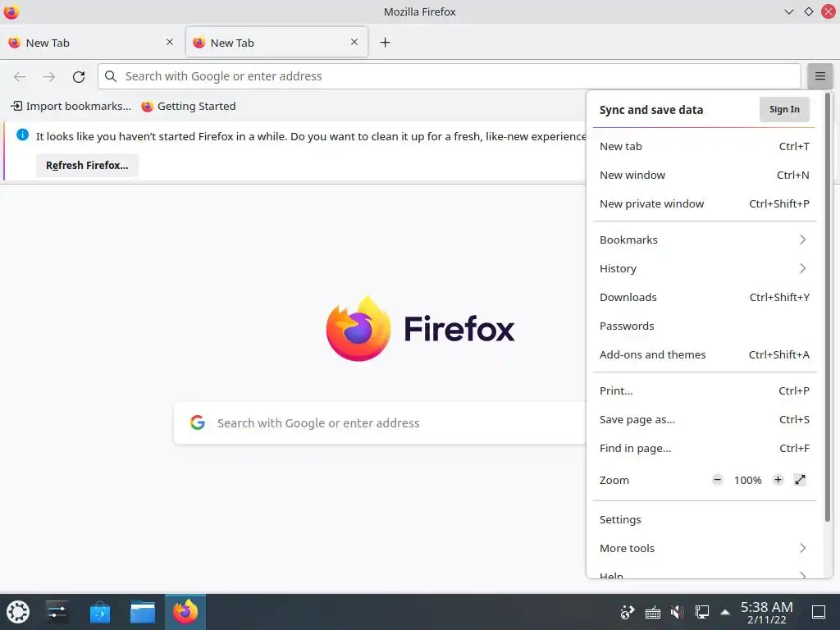Screen dimensions: 840x630
Task: Click the KDE Connect tray icon
Action: coord(628,612)
